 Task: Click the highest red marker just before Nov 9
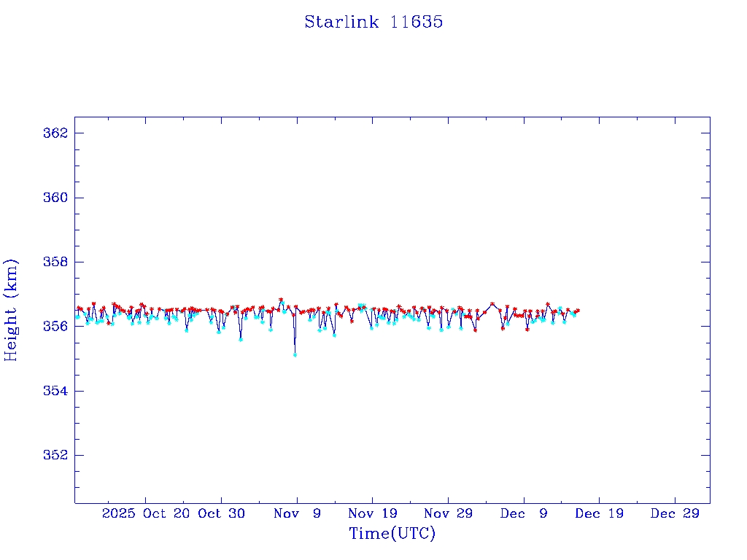(x=281, y=300)
